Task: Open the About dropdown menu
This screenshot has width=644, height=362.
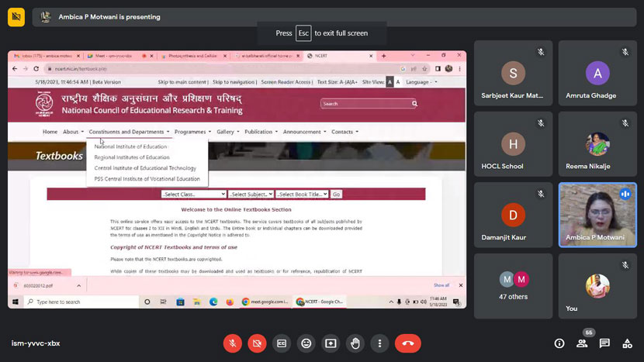Action: (73, 132)
